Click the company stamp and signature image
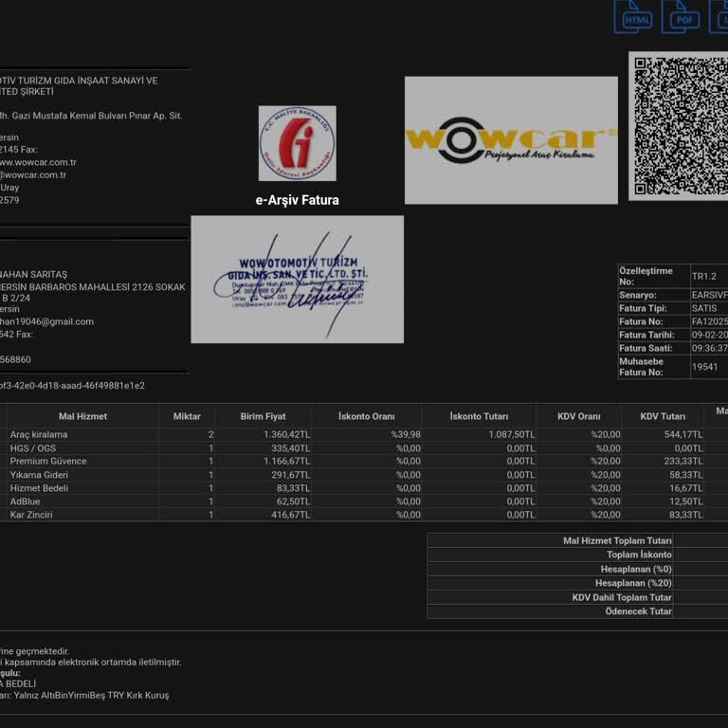 (x=297, y=279)
